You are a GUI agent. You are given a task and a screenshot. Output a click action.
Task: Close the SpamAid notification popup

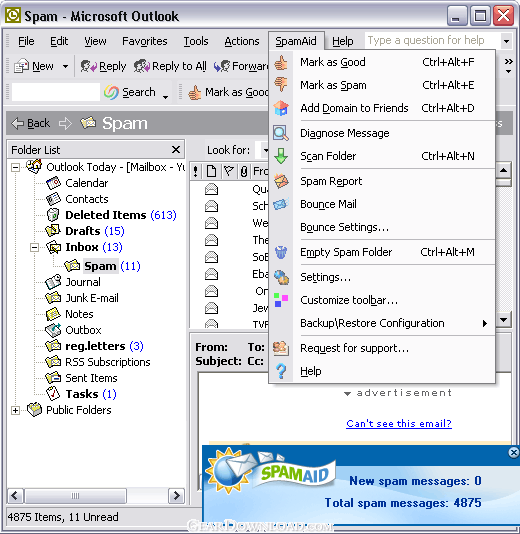click(x=514, y=453)
